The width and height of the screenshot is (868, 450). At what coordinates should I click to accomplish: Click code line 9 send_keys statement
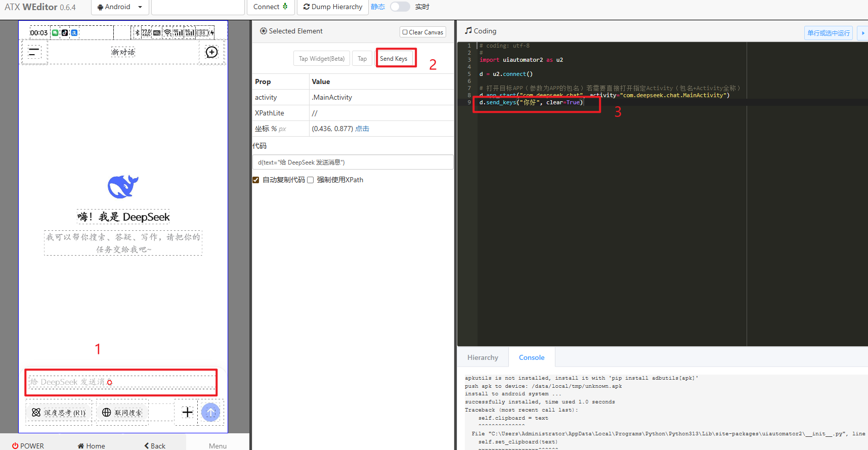[x=531, y=102]
